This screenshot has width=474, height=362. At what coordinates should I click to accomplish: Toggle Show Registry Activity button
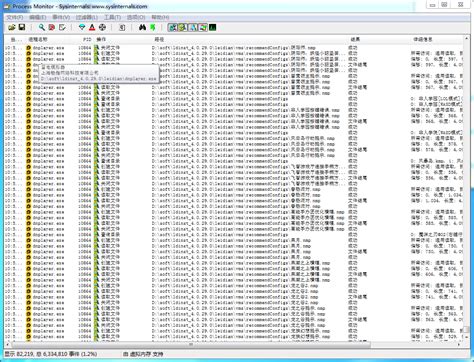click(x=172, y=27)
